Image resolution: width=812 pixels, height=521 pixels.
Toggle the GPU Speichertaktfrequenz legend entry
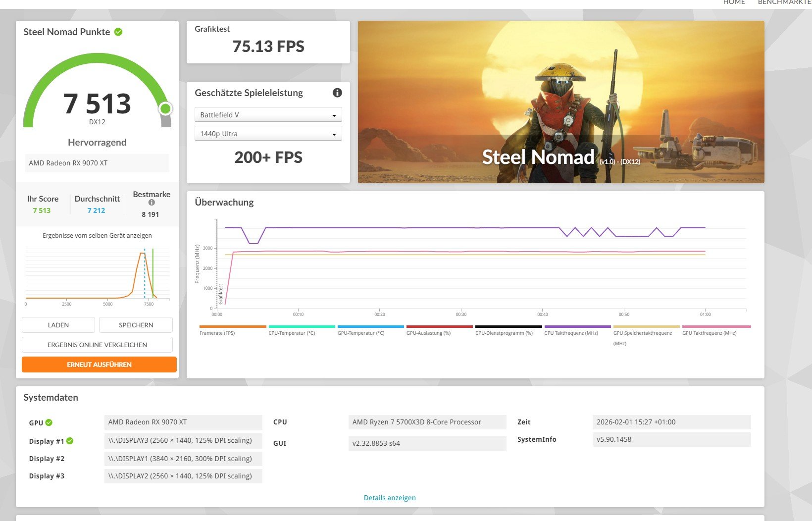646,335
